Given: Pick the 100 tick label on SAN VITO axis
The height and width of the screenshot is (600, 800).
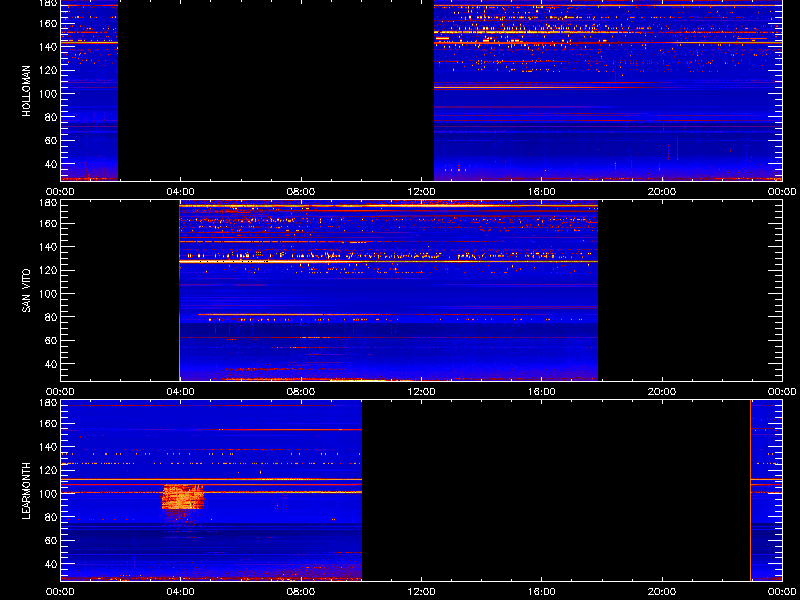Looking at the screenshot, I should (x=49, y=294).
